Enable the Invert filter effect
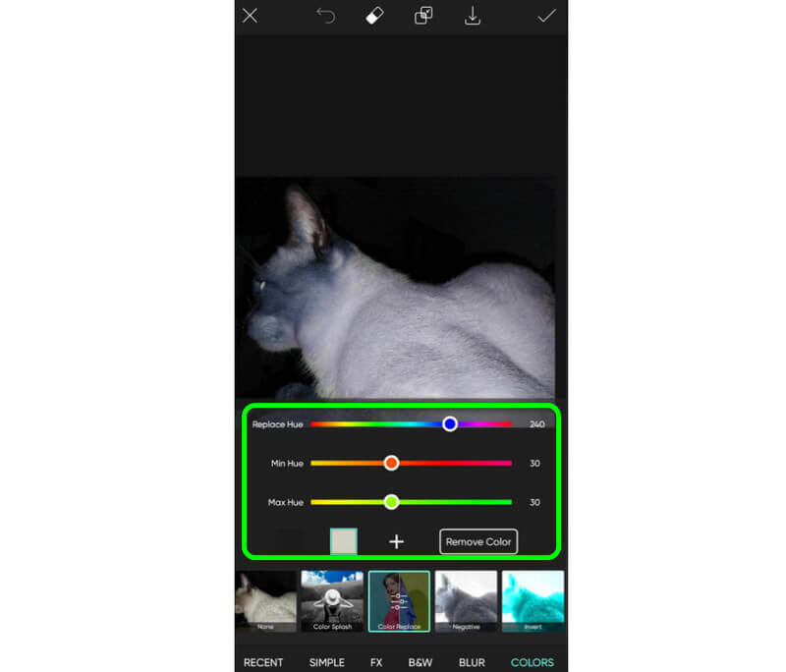786x672 pixels. 533,599
